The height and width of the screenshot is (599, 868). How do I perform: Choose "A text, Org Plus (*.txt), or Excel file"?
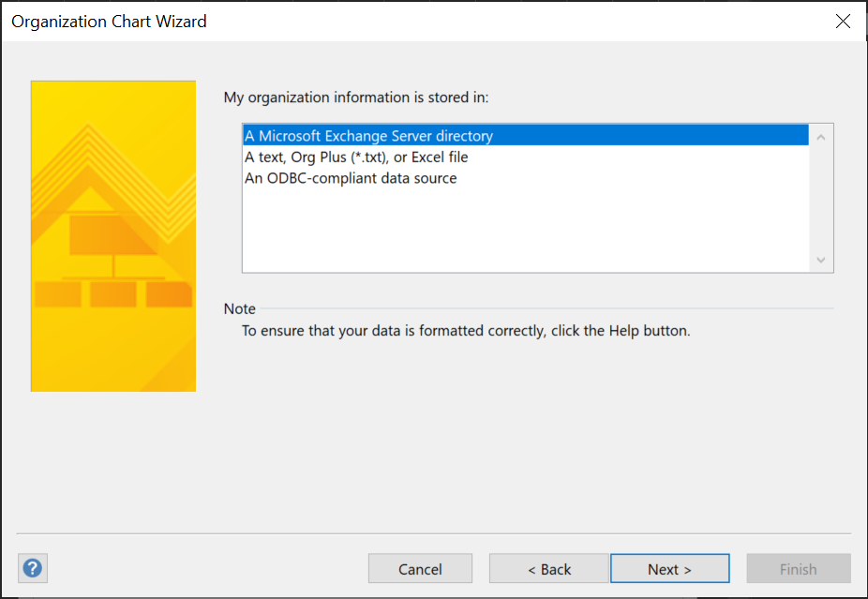[356, 157]
